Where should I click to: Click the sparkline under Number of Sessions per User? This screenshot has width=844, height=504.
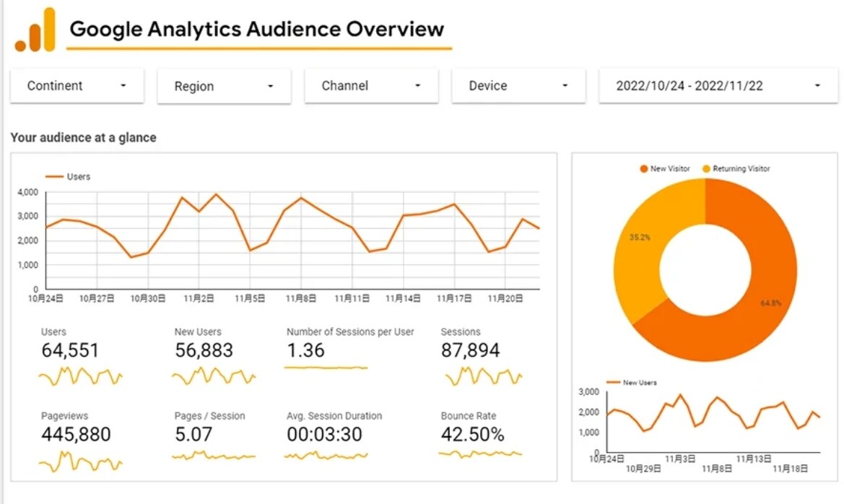(x=326, y=368)
